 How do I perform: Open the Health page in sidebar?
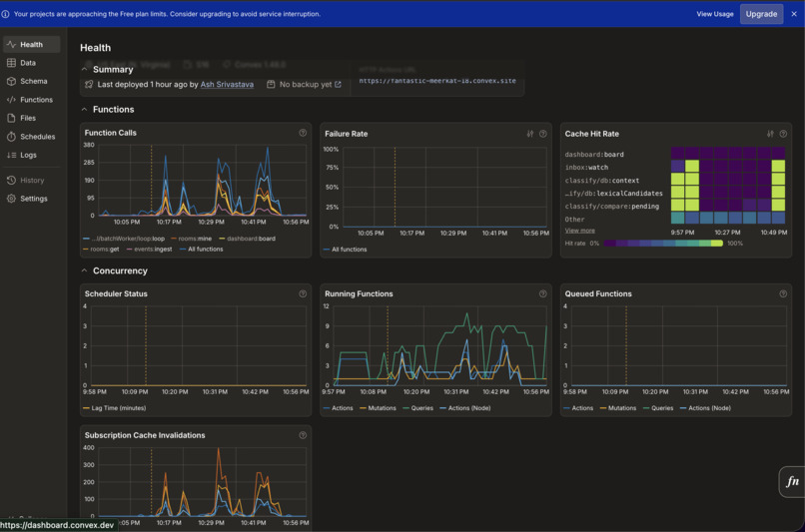click(x=31, y=45)
